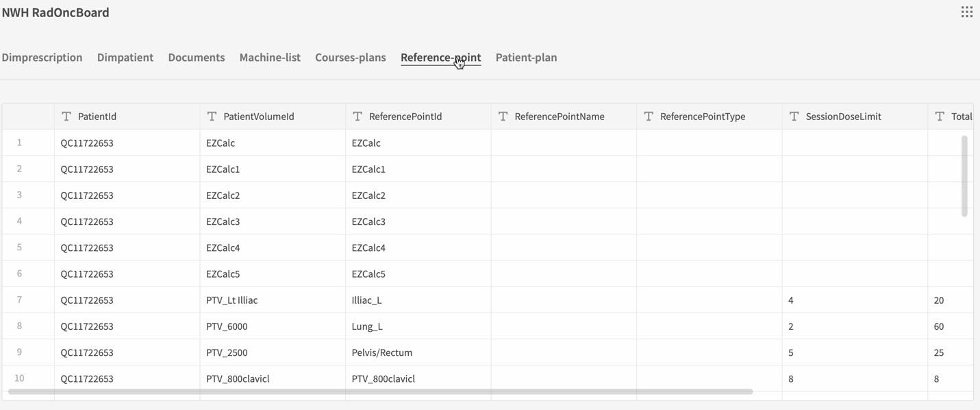Viewport: 980px width, 410px height.
Task: Go to the Documents tab
Action: [x=197, y=58]
